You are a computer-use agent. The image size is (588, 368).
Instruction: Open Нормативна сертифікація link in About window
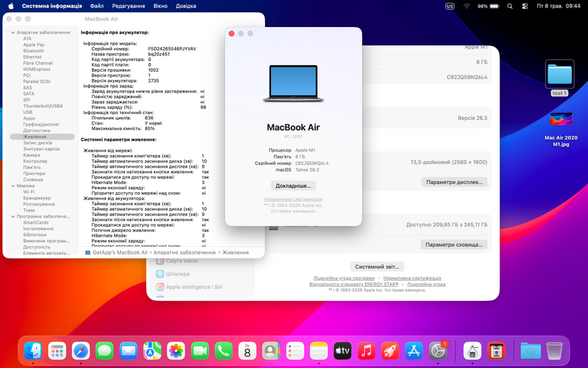293,200
